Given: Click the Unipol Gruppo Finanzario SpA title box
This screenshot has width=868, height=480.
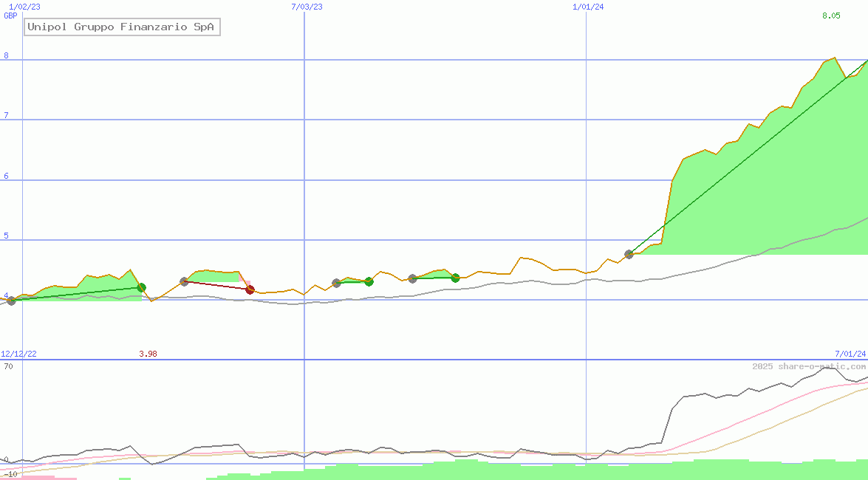Looking at the screenshot, I should point(122,27).
